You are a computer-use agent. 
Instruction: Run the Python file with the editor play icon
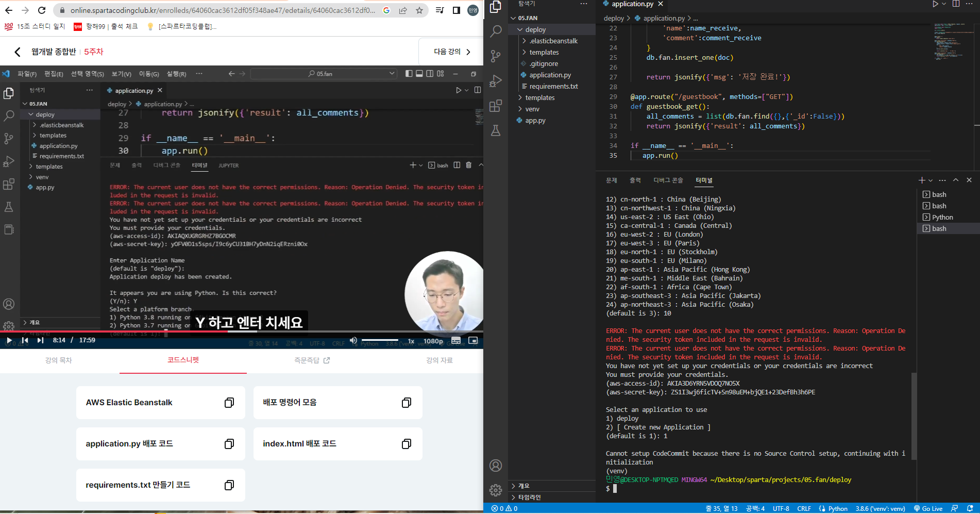click(935, 4)
